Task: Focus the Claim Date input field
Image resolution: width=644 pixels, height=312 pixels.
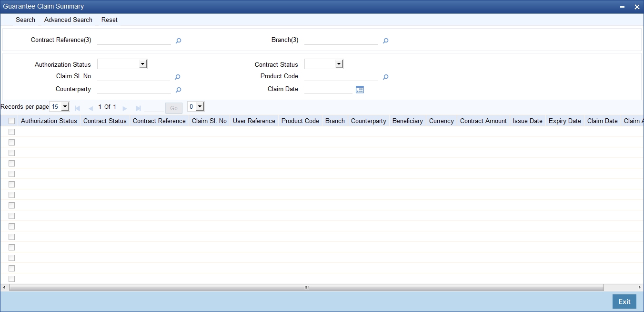Action: [x=328, y=89]
